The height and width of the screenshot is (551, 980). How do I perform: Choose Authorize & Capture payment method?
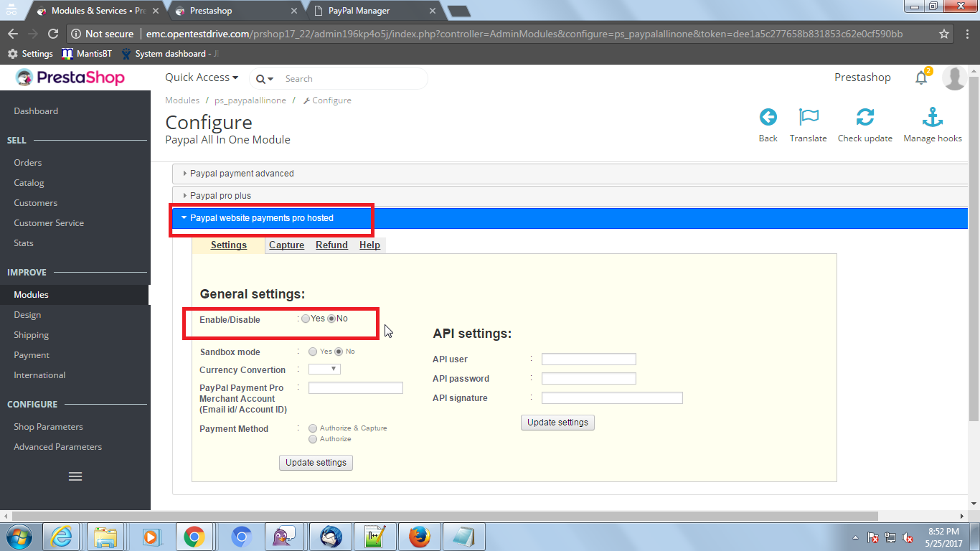click(x=313, y=428)
